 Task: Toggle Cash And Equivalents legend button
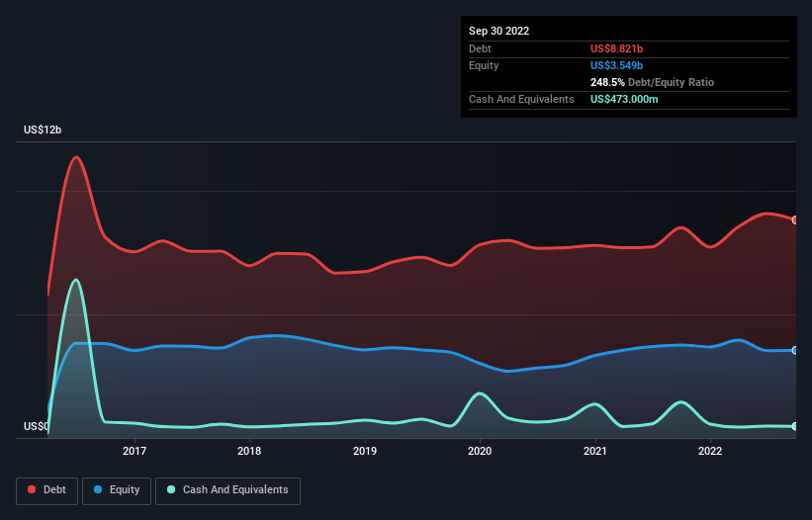point(227,490)
